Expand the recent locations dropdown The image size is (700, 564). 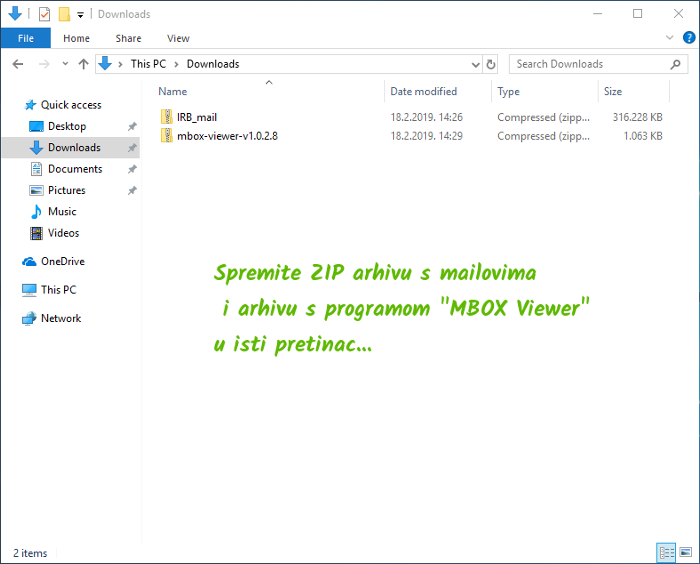(x=65, y=64)
